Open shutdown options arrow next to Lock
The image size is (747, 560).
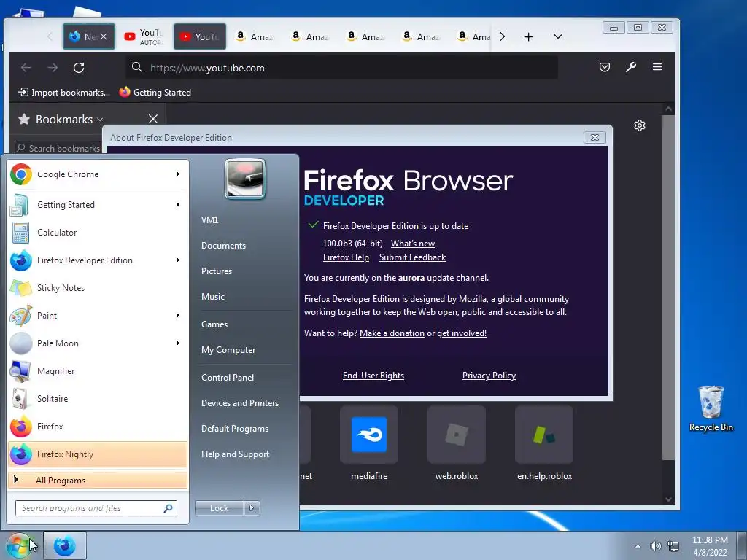[252, 508]
